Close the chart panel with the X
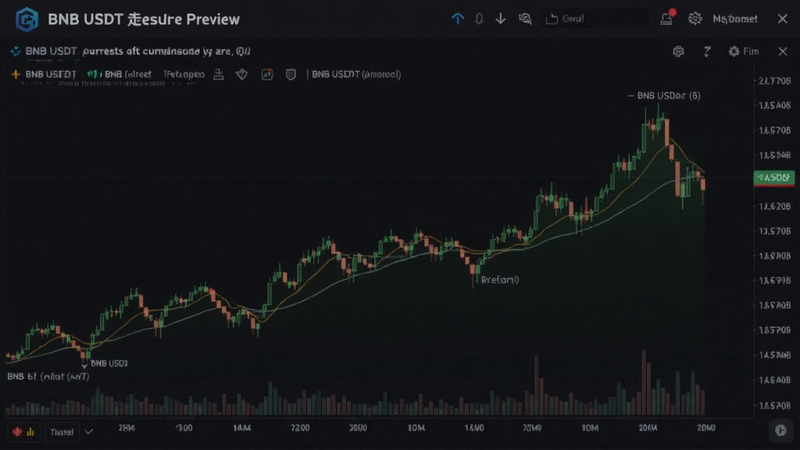The height and width of the screenshot is (450, 800). [x=783, y=52]
